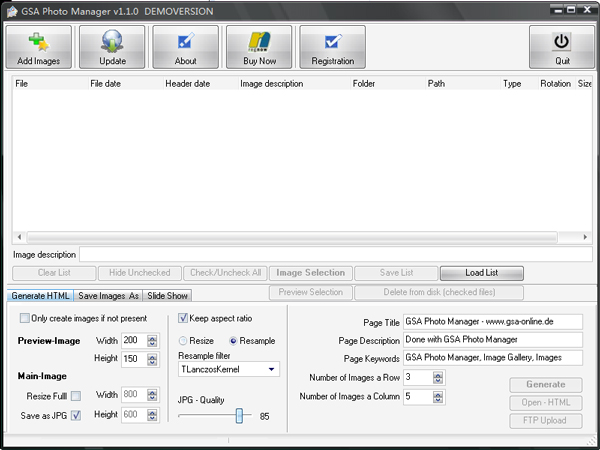This screenshot has height=450, width=600.
Task: Click the Hide Unchecked button
Action: [x=140, y=273]
